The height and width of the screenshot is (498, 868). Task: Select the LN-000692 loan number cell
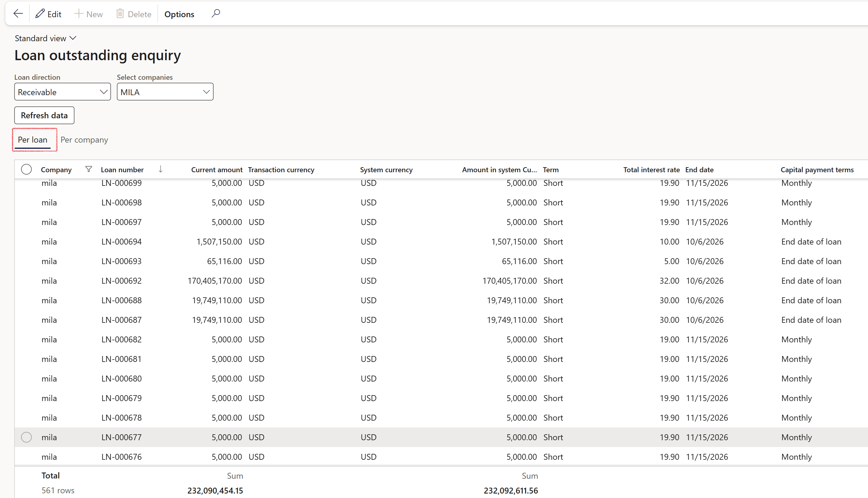(x=122, y=280)
